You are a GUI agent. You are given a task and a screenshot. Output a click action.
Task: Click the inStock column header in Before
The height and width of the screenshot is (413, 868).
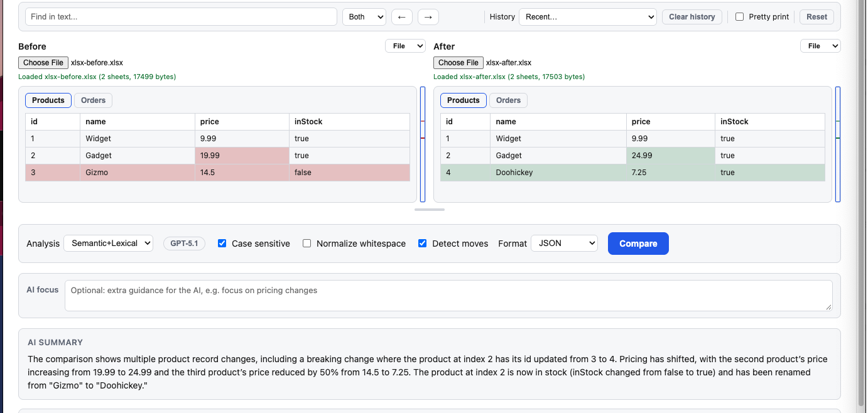point(349,122)
